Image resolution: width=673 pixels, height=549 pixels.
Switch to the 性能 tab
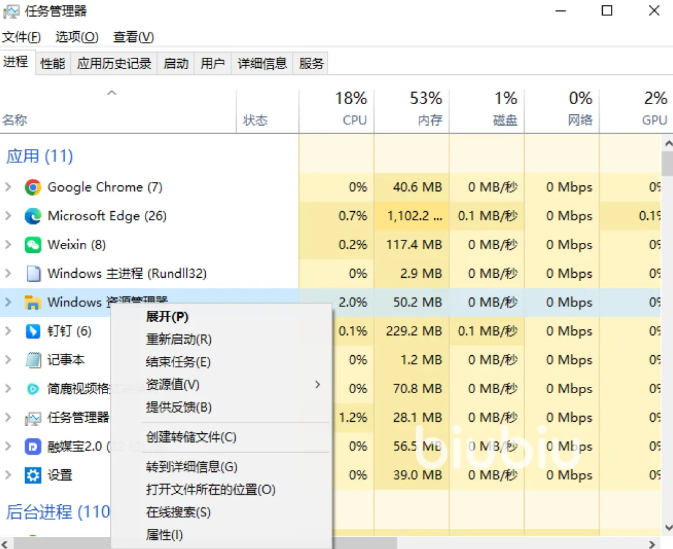pos(52,63)
